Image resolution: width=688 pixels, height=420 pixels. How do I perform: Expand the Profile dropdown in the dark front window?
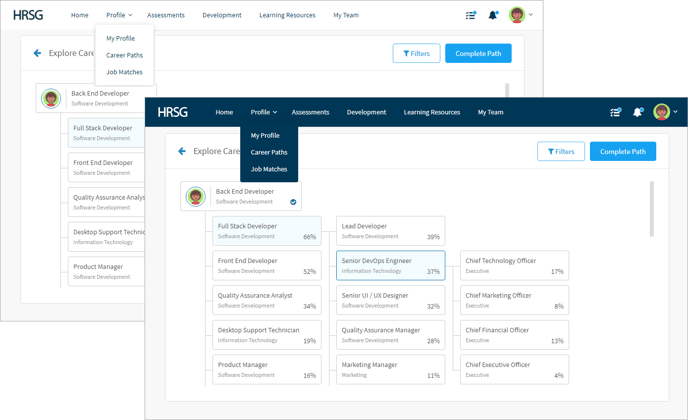click(264, 112)
